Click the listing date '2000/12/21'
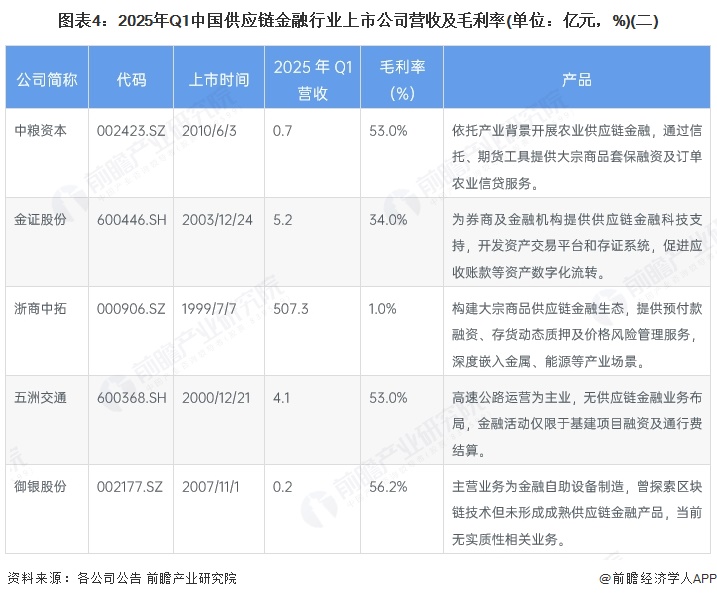The image size is (717, 599). 216,397
